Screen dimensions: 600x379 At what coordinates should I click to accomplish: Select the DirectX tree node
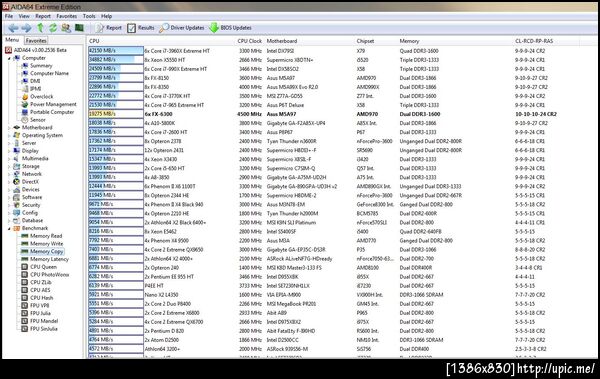(x=26, y=181)
